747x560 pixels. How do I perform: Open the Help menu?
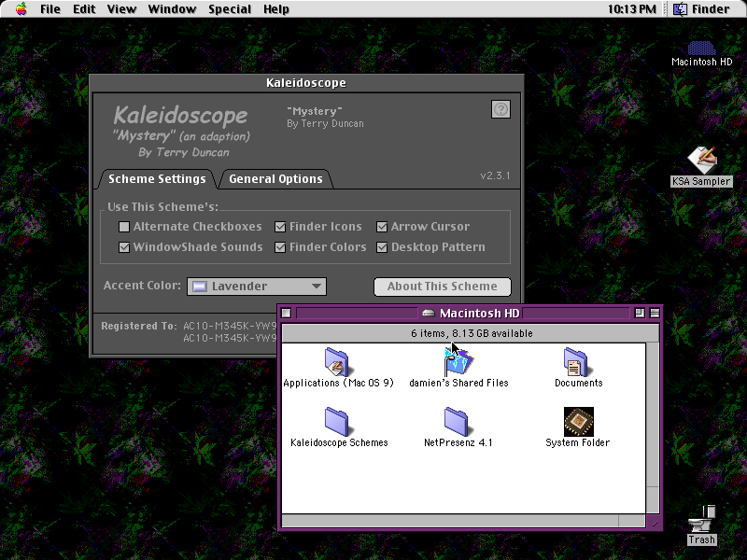point(275,9)
